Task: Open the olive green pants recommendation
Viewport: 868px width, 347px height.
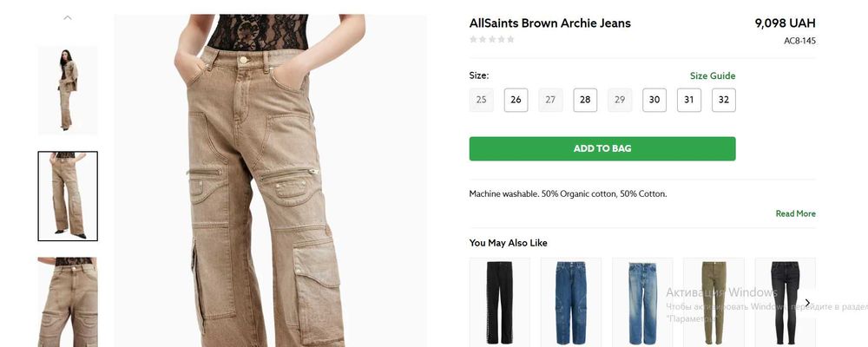Action: pyautogui.click(x=713, y=302)
